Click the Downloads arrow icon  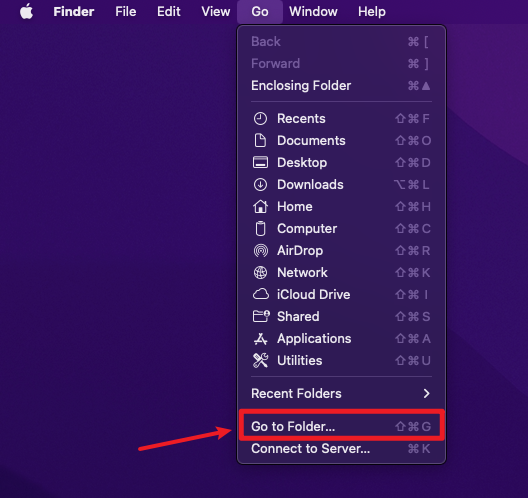(260, 185)
